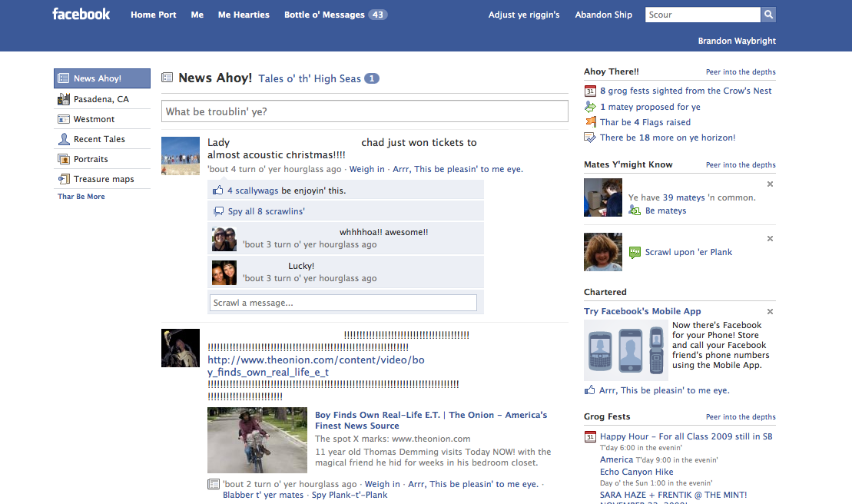Open Spy Plank-t'-Plank link
Viewport: 852px width, 504px height.
(350, 495)
